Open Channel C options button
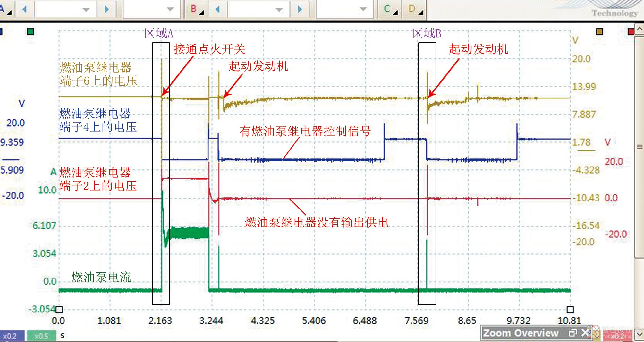Viewport: 644px width, 342px height. point(390,10)
